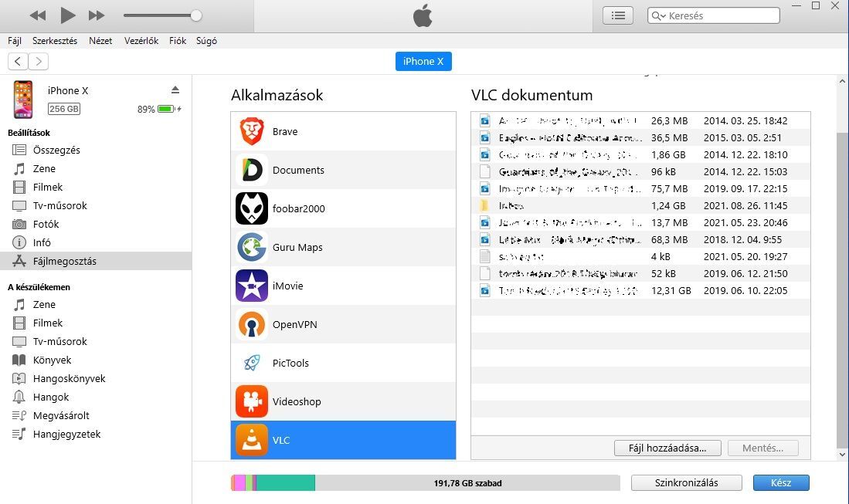This screenshot has height=504, width=849.
Task: Select Infó in the sidebar
Action: click(x=96, y=242)
